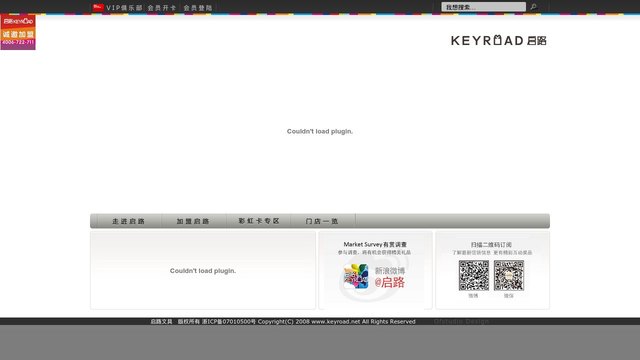Viewport: 640px width, 360px height.
Task: Open the 会员开卡 link
Action: tap(162, 8)
